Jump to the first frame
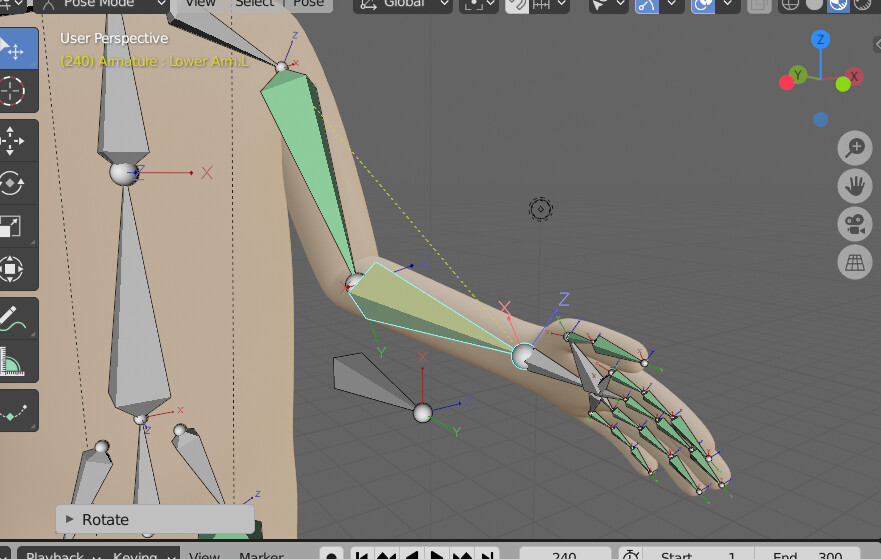This screenshot has width=881, height=559. [361, 555]
